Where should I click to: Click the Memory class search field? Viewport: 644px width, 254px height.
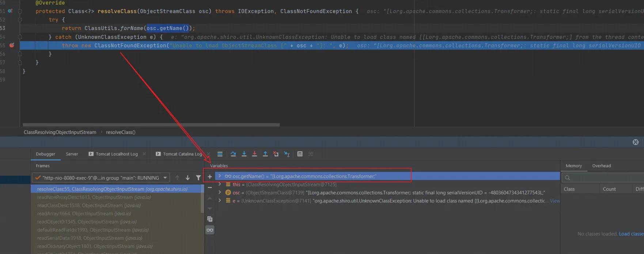click(603, 178)
